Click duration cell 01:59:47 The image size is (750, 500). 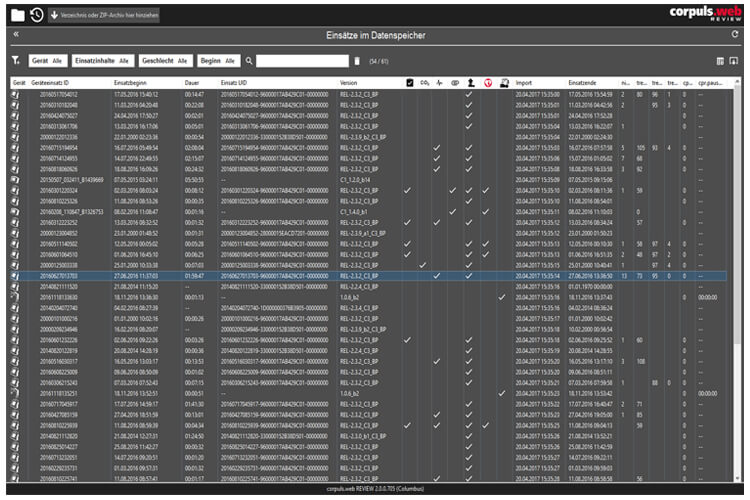coord(194,276)
